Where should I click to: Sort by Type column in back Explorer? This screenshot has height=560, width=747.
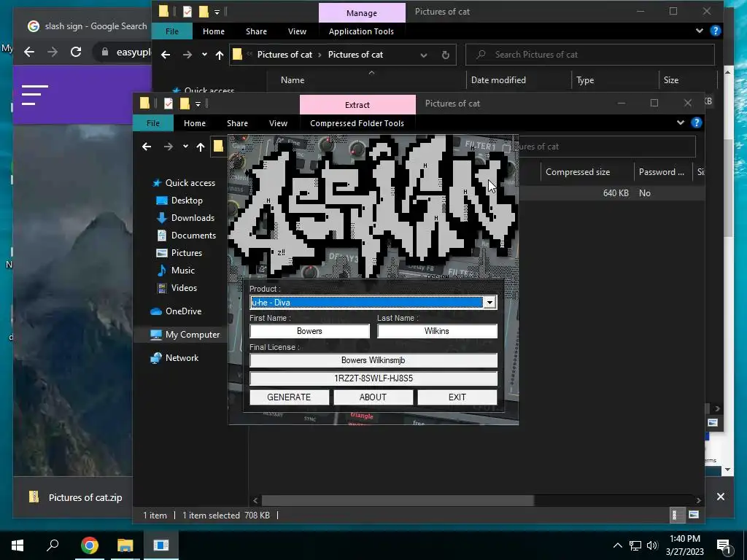[x=614, y=80]
